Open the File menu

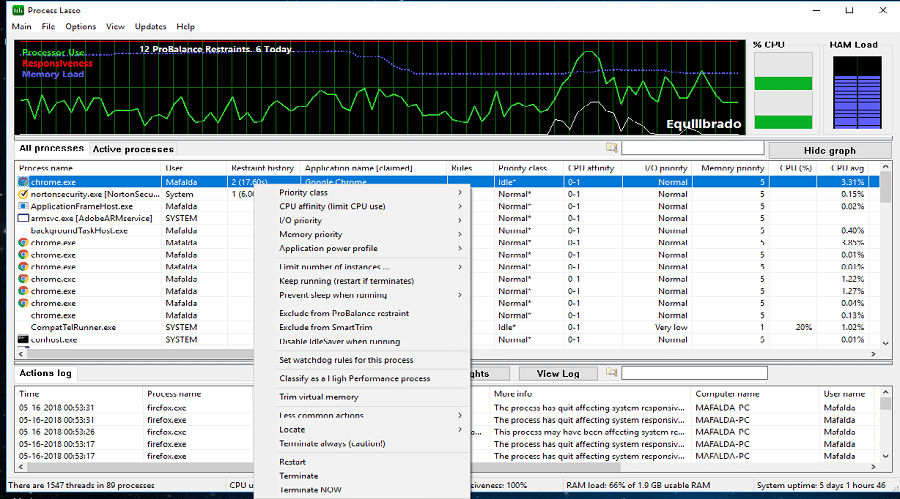pyautogui.click(x=48, y=26)
